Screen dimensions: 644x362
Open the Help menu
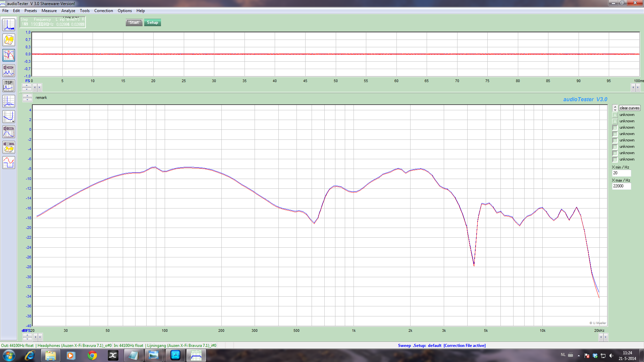point(141,11)
